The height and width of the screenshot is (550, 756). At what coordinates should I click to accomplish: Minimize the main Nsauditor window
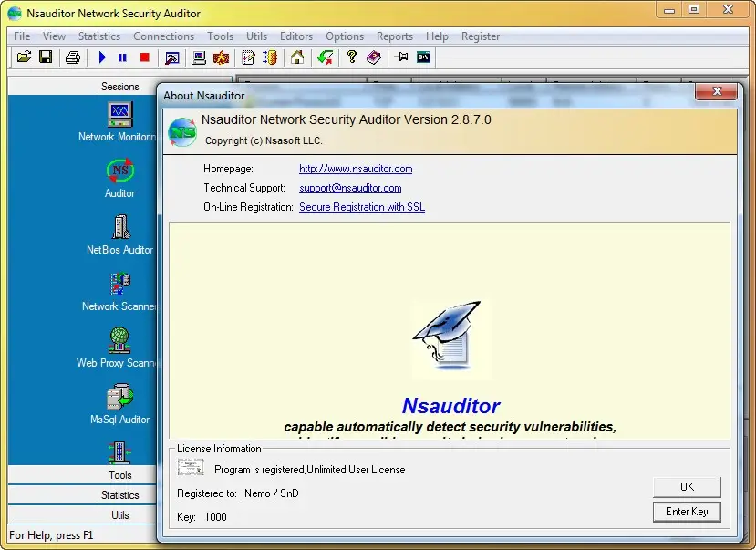click(669, 10)
